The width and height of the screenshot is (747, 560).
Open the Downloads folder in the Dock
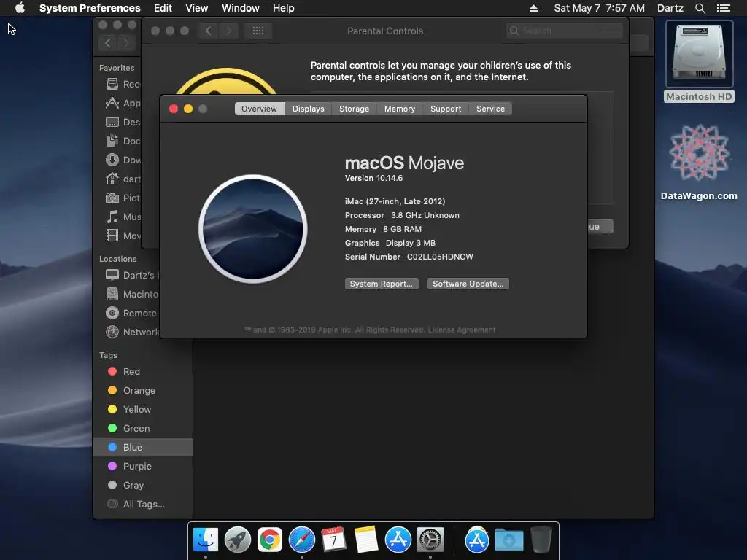click(508, 540)
